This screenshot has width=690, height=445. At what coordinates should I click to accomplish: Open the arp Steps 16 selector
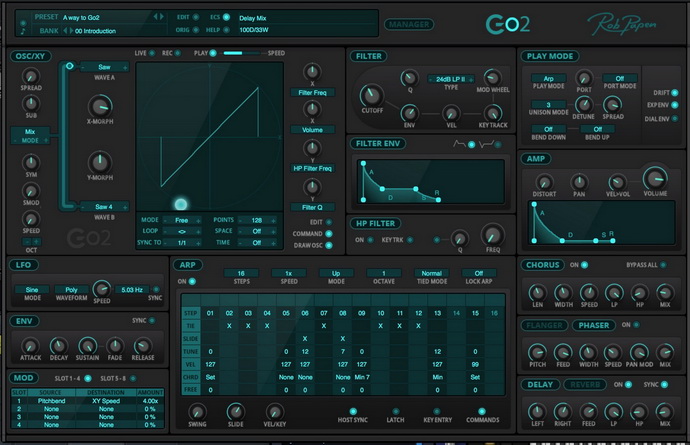click(241, 273)
